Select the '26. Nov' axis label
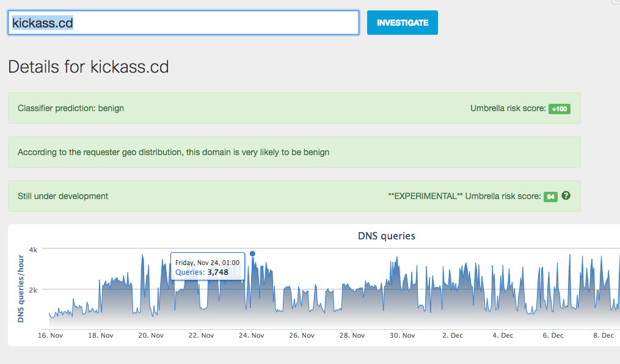The width and height of the screenshot is (620, 364). [302, 335]
